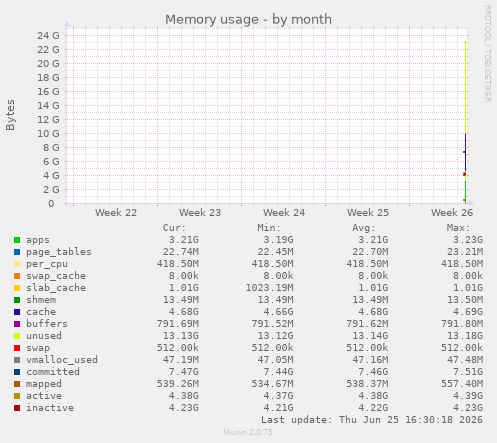Click the apps green legend swatch
This screenshot has width=497, height=443.
coord(17,240)
